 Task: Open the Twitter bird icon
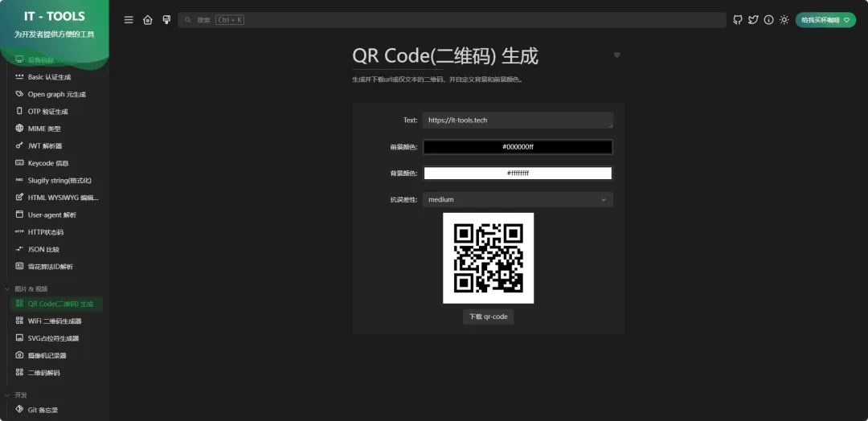[753, 20]
